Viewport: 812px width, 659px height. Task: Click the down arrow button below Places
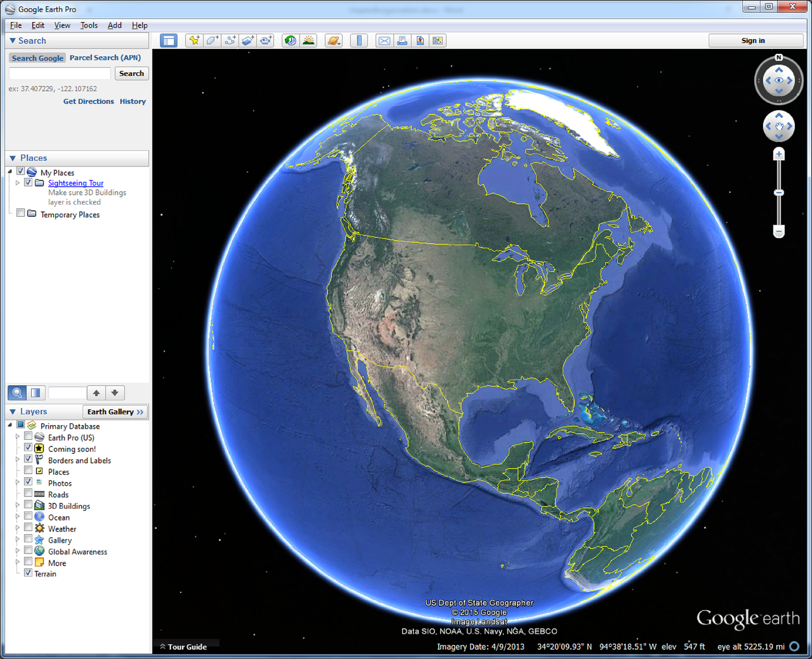[115, 393]
